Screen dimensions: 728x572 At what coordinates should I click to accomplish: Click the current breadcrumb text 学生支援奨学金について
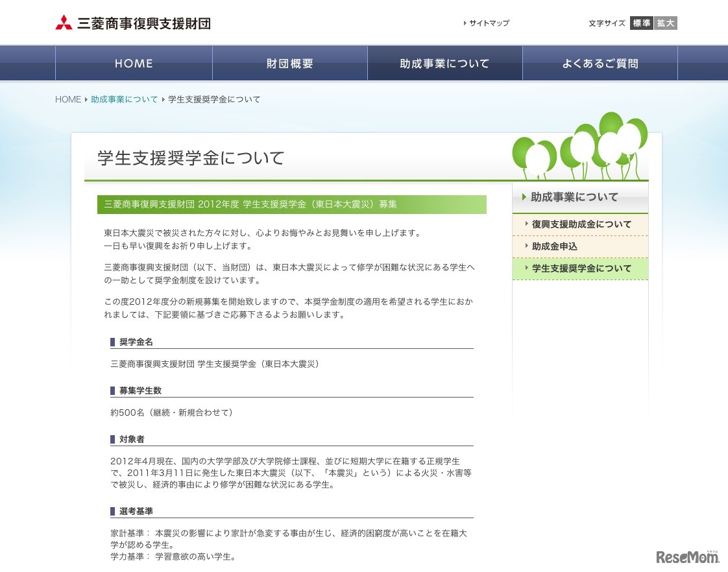(214, 99)
